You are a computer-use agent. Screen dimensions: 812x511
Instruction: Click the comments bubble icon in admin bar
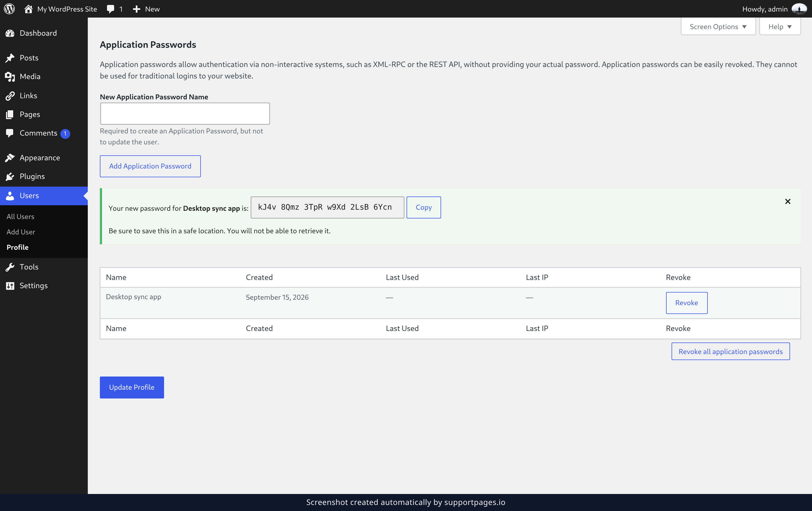[x=110, y=9]
